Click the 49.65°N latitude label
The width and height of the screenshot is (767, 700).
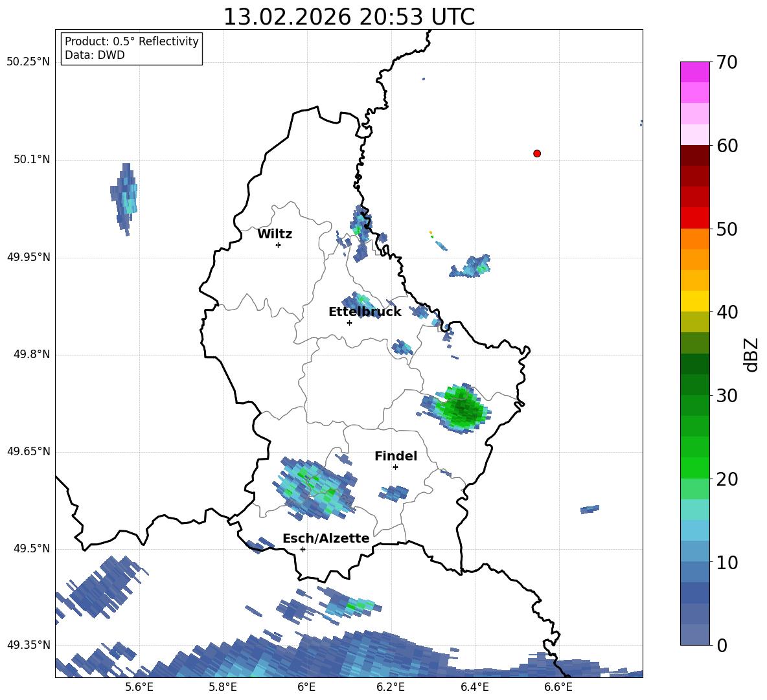click(x=29, y=451)
